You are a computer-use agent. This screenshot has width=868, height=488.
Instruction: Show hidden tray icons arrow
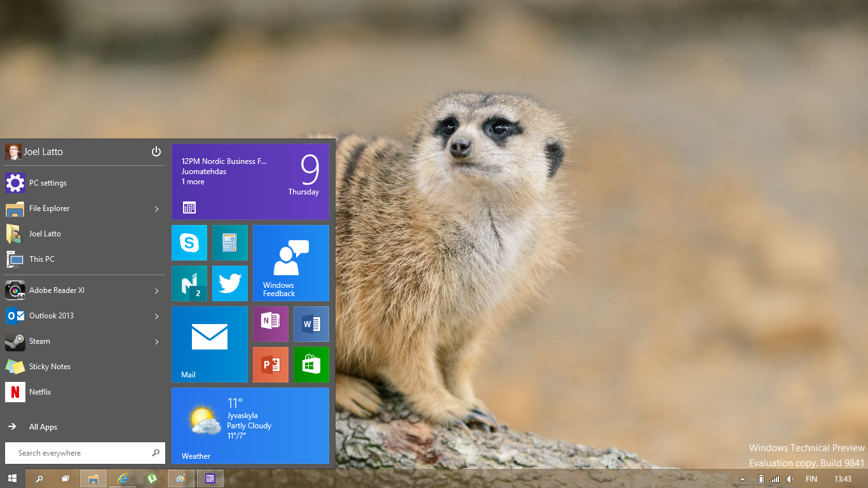[742, 479]
